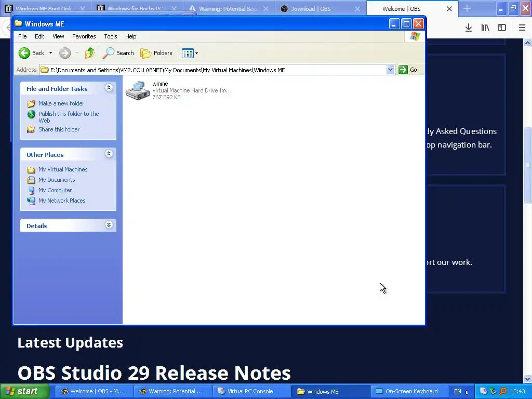Switch to On-Screen Keyboard taskbar button
532x399 pixels.
[x=409, y=391]
